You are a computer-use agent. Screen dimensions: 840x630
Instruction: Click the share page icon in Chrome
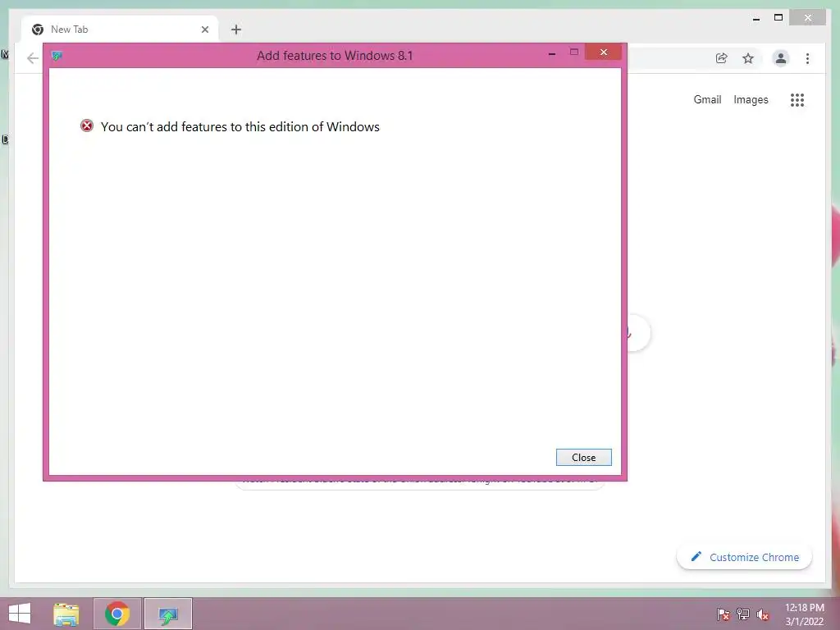click(x=722, y=58)
